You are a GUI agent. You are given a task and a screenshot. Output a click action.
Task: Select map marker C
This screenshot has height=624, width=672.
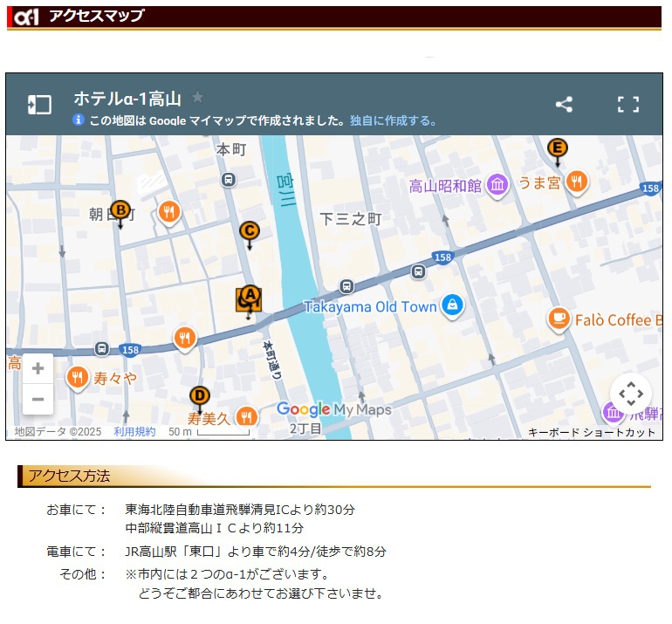coord(250,231)
